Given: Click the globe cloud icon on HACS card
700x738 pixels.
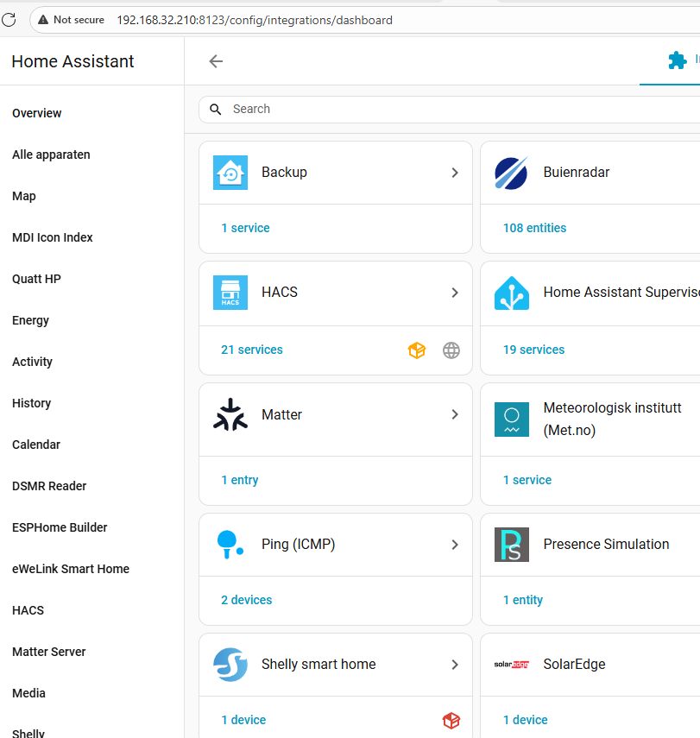Looking at the screenshot, I should pos(451,350).
